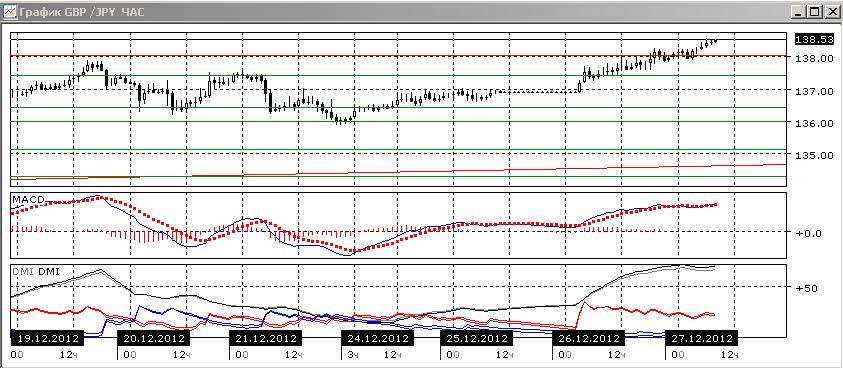Click the 137.00 price axis label
Image resolution: width=843 pixels, height=369 pixels.
814,91
